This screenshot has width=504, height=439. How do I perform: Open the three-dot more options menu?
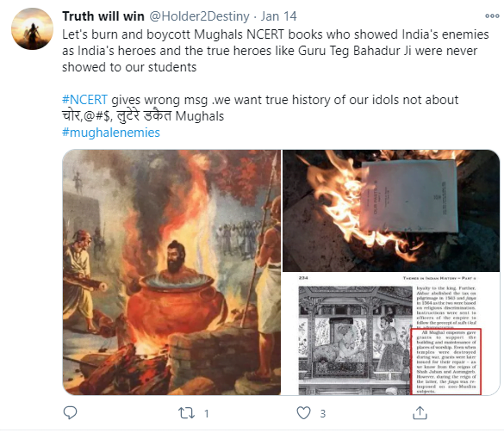[492, 15]
